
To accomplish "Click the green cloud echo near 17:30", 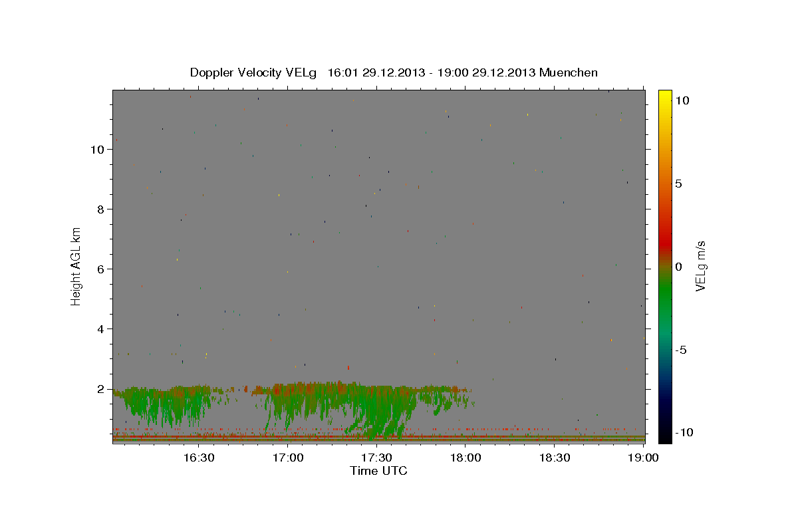I will [379, 412].
